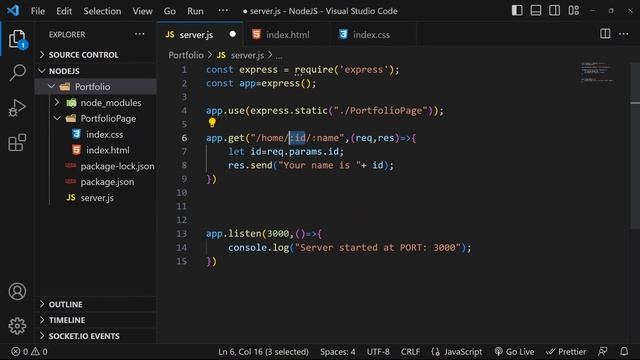
Task: Toggle the bottom panel layout icon
Action: (x=536, y=11)
